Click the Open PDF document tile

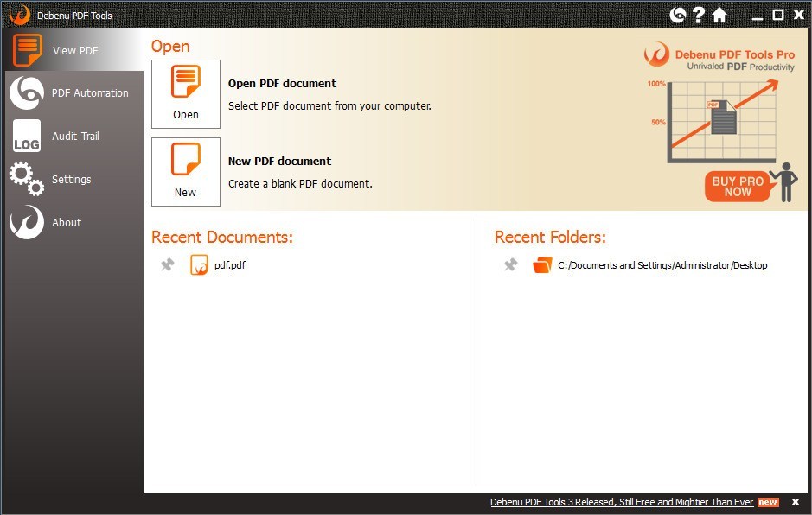click(x=185, y=94)
